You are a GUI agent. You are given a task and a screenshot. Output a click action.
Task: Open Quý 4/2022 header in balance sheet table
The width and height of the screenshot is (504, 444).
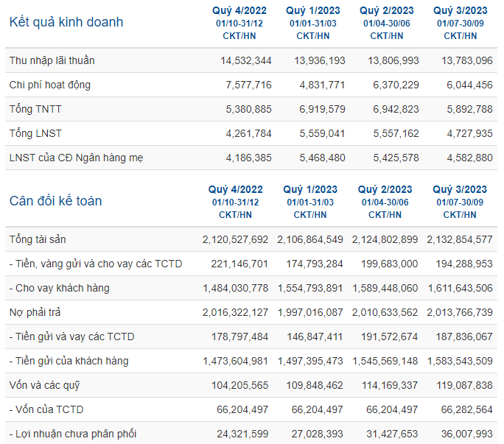236,202
